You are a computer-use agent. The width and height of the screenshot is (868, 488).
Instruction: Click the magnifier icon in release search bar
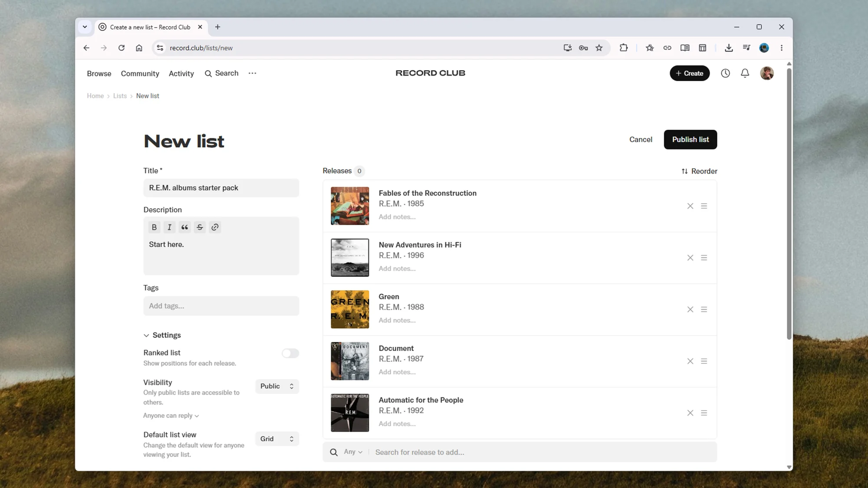click(334, 452)
